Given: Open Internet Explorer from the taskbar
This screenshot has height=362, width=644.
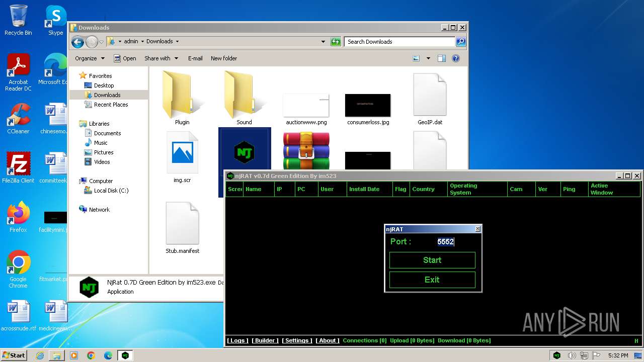Looking at the screenshot, I should pos(40,355).
